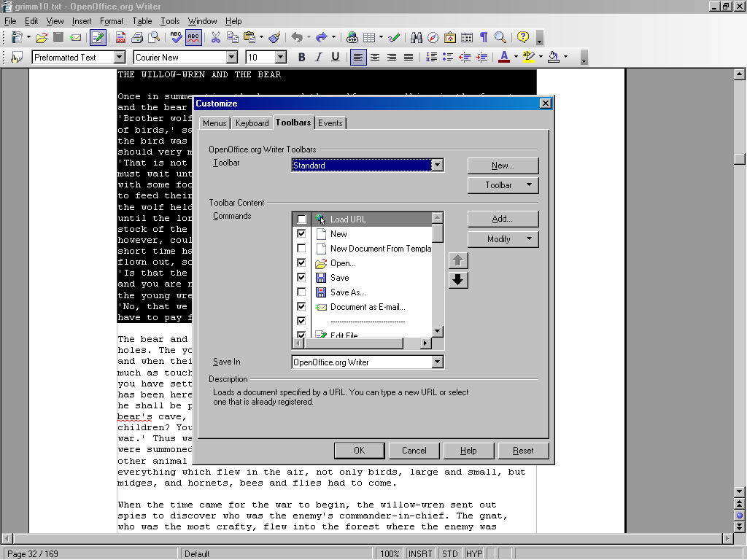
Task: Open the Table menu
Action: [x=142, y=21]
